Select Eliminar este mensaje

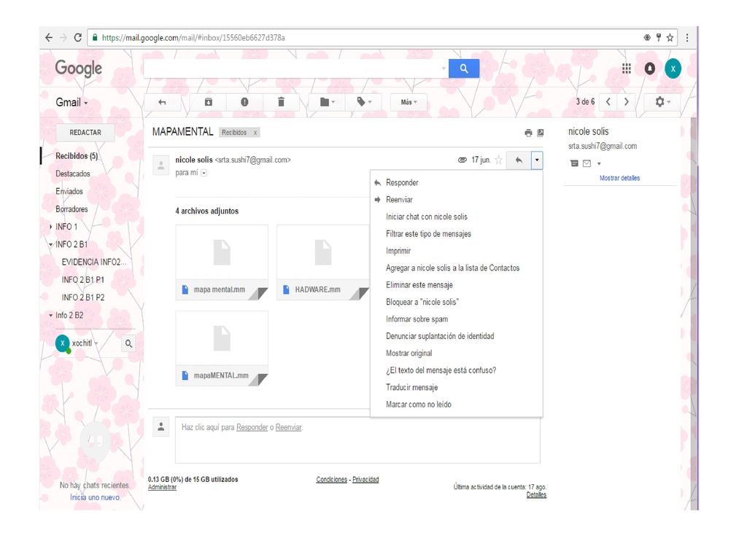[457, 285]
